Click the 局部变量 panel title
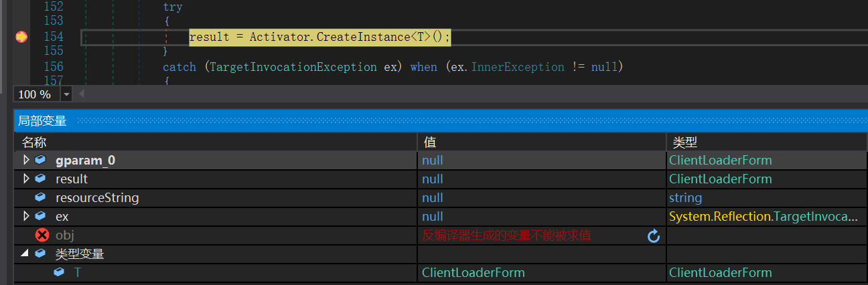 coord(42,121)
